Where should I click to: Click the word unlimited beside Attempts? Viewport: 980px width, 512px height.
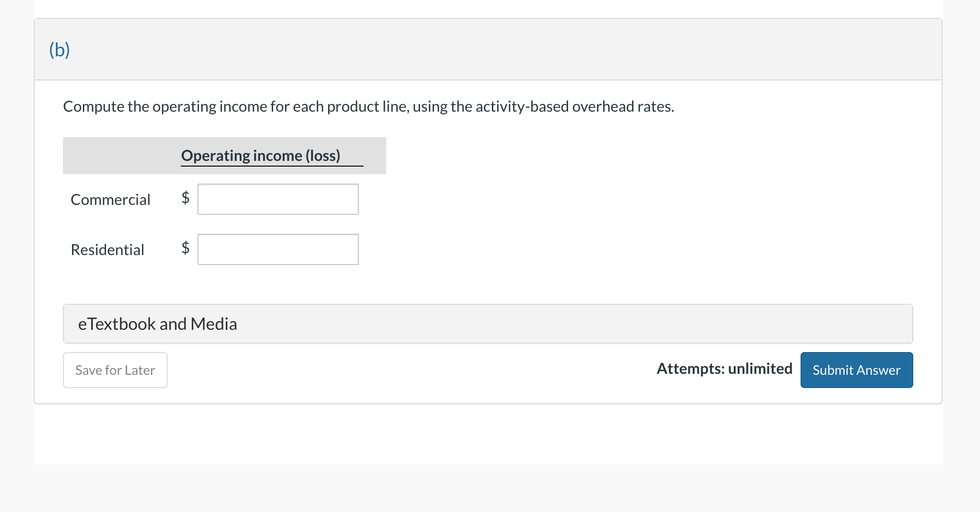coord(760,369)
